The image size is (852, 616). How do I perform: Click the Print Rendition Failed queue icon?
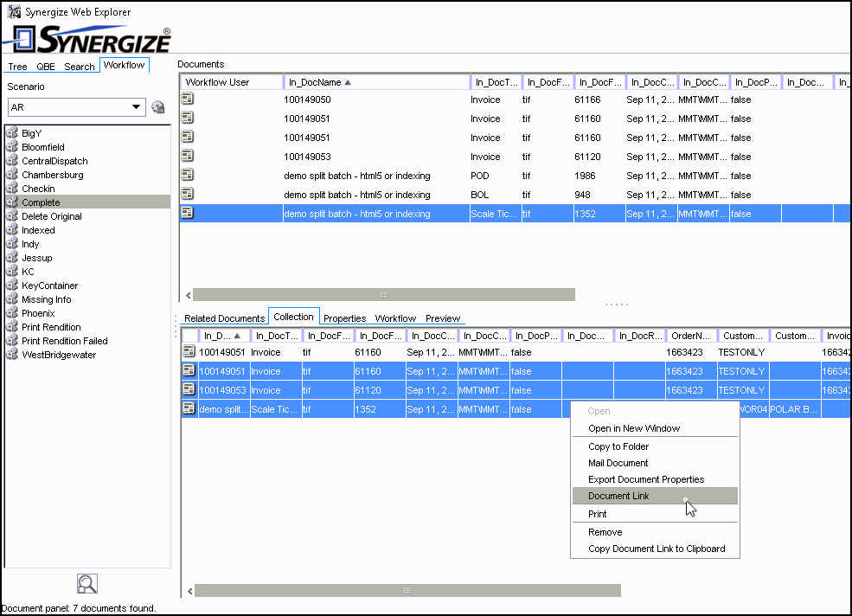pyautogui.click(x=12, y=340)
